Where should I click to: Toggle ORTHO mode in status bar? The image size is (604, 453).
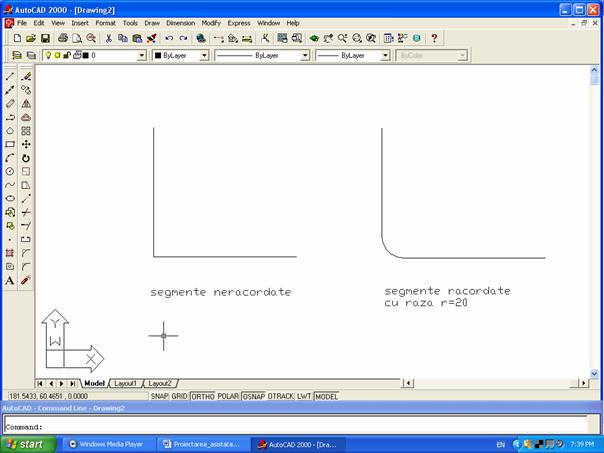(x=203, y=396)
